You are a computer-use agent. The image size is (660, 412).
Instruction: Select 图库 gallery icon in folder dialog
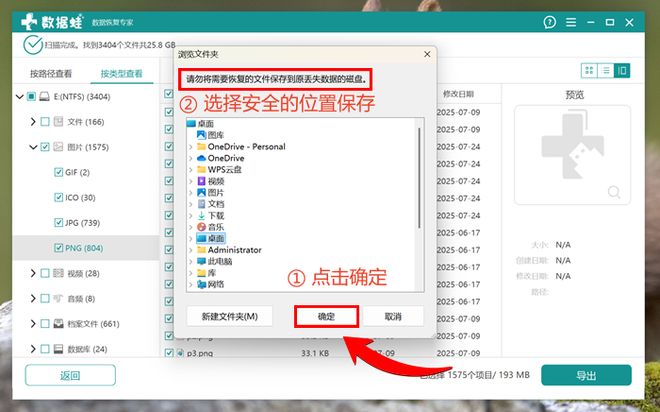pyautogui.click(x=201, y=135)
